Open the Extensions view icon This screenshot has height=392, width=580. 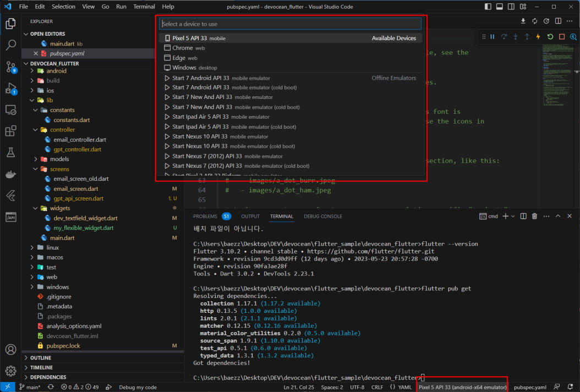click(x=10, y=131)
